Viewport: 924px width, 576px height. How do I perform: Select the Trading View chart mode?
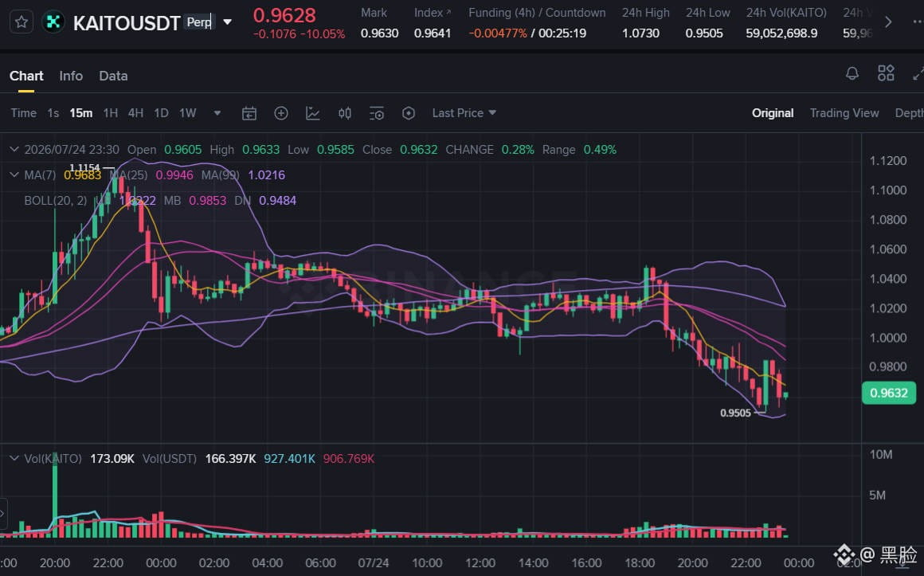(x=844, y=113)
